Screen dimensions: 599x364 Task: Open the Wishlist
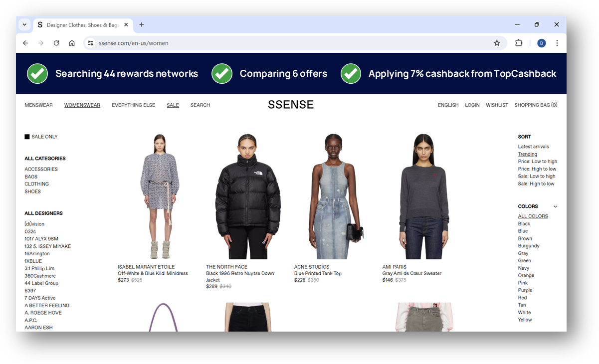pos(497,105)
